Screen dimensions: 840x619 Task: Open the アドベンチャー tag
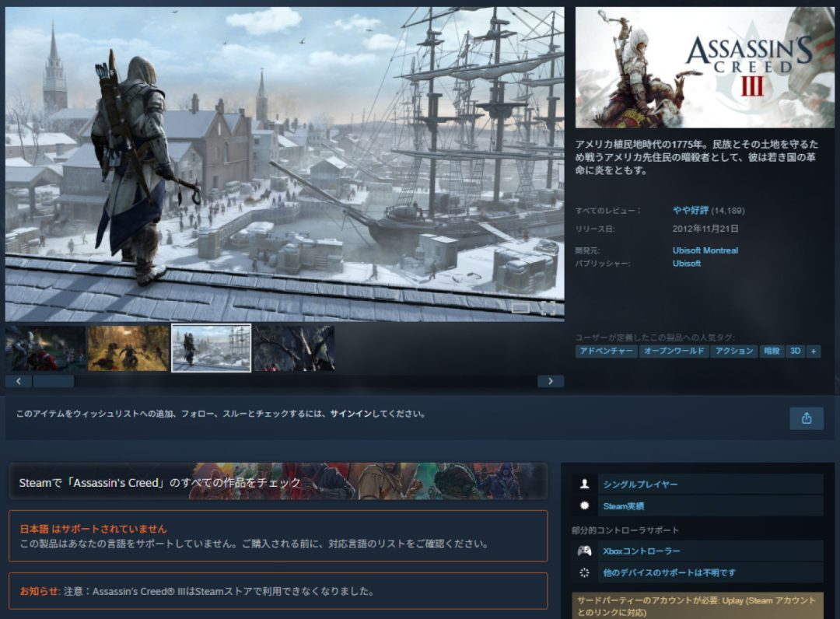pos(607,351)
